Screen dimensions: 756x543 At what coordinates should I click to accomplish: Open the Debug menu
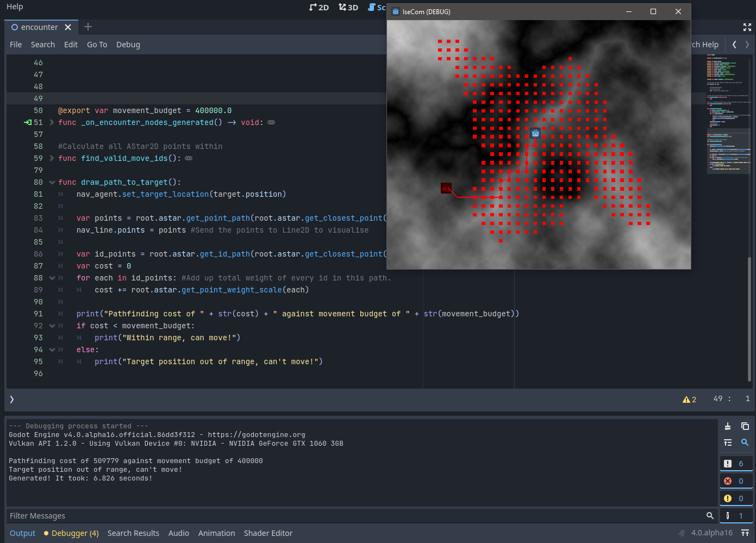click(x=128, y=45)
